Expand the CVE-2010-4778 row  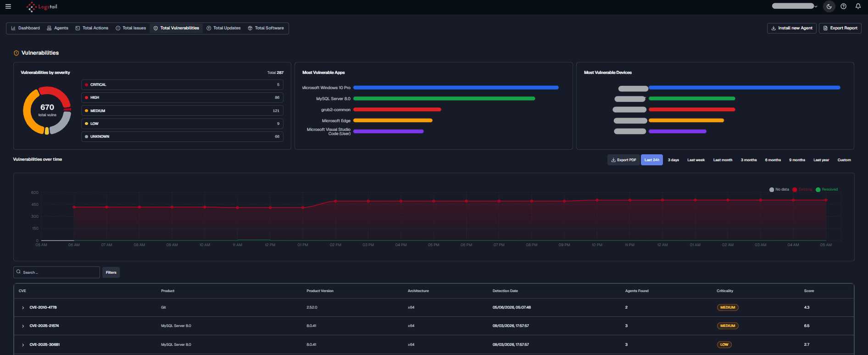coord(23,308)
